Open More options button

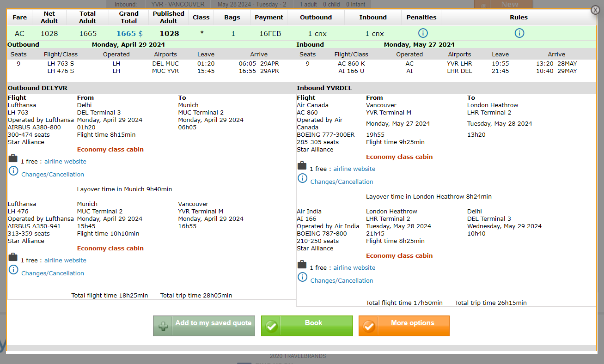pyautogui.click(x=403, y=326)
